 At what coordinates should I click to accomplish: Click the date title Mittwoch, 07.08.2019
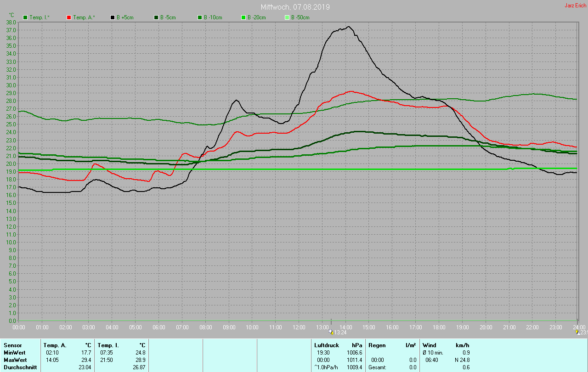[295, 7]
